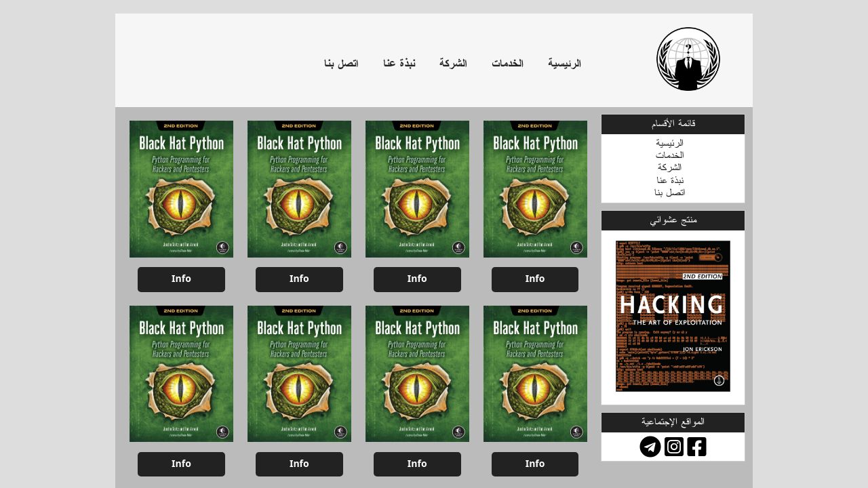
Task: Open the Facebook social icon
Action: pyautogui.click(x=696, y=447)
